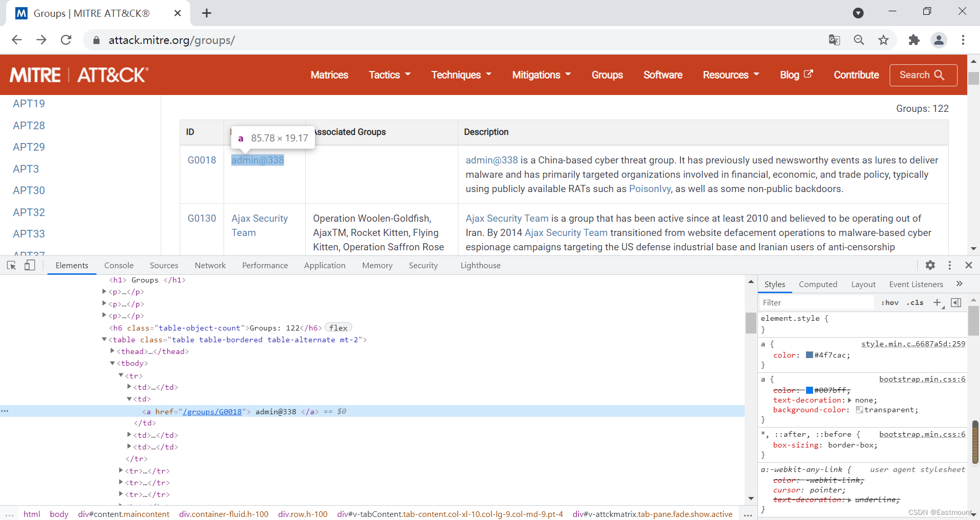Open a new browser tab
The width and height of the screenshot is (980, 520).
(207, 13)
